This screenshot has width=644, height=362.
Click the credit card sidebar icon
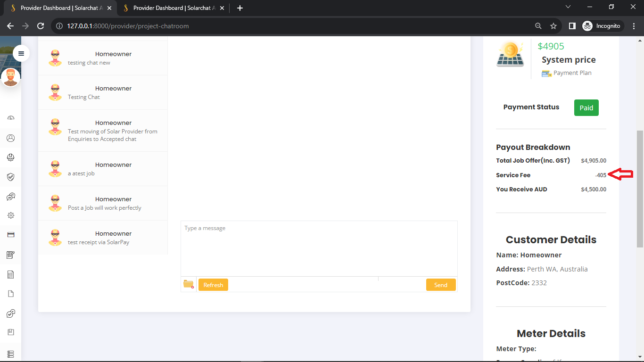click(11, 235)
